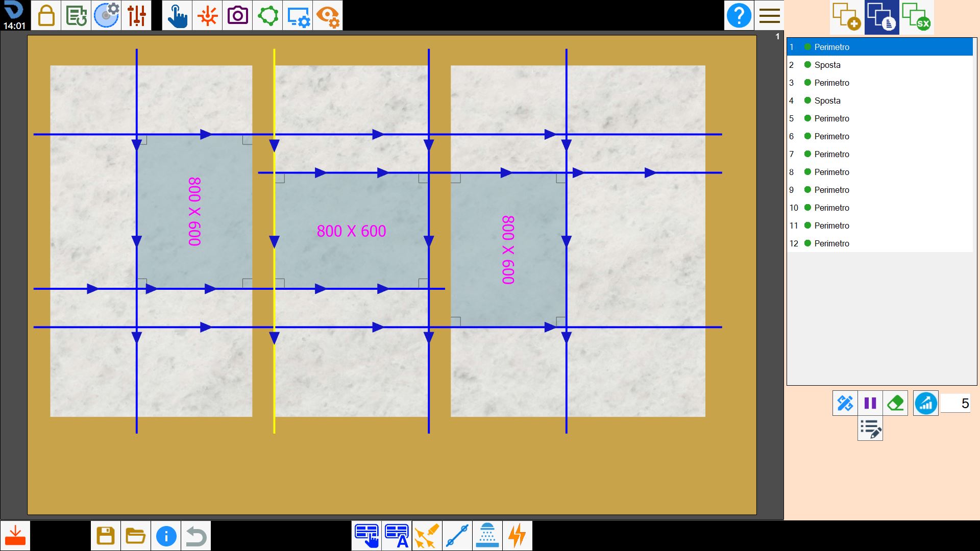980x551 pixels.
Task: Click the numeric field showing 5
Action: (955, 404)
